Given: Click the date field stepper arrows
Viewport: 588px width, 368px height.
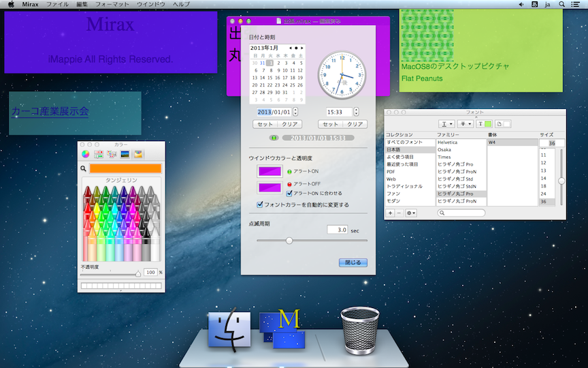Looking at the screenshot, I should pos(295,112).
